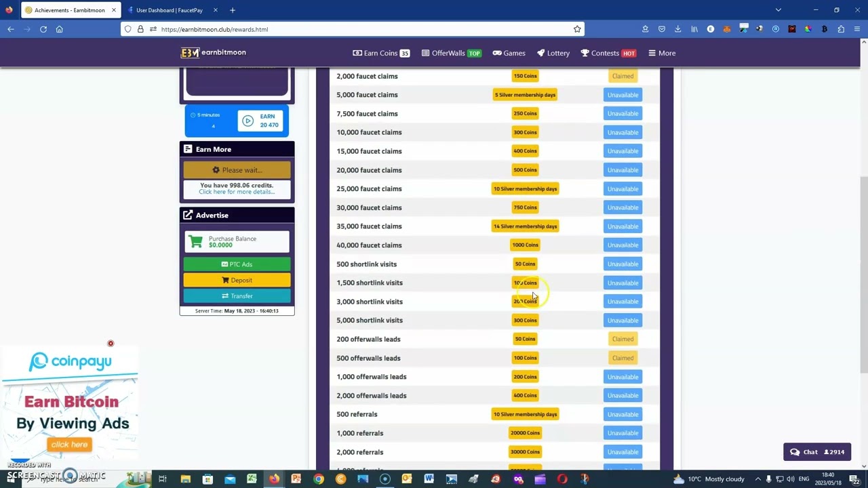Click Unavailable button for 5,000 faucet claims
Image resolution: width=868 pixels, height=488 pixels.
(623, 95)
